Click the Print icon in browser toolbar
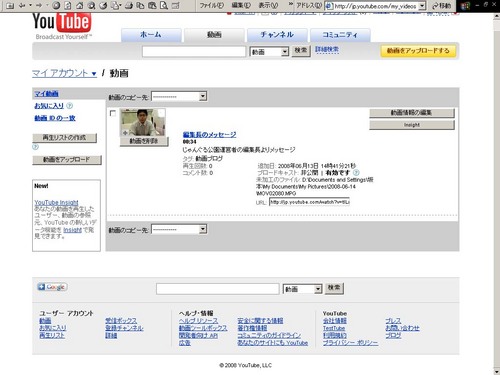The height and width of the screenshot is (375, 500). [x=129, y=5]
